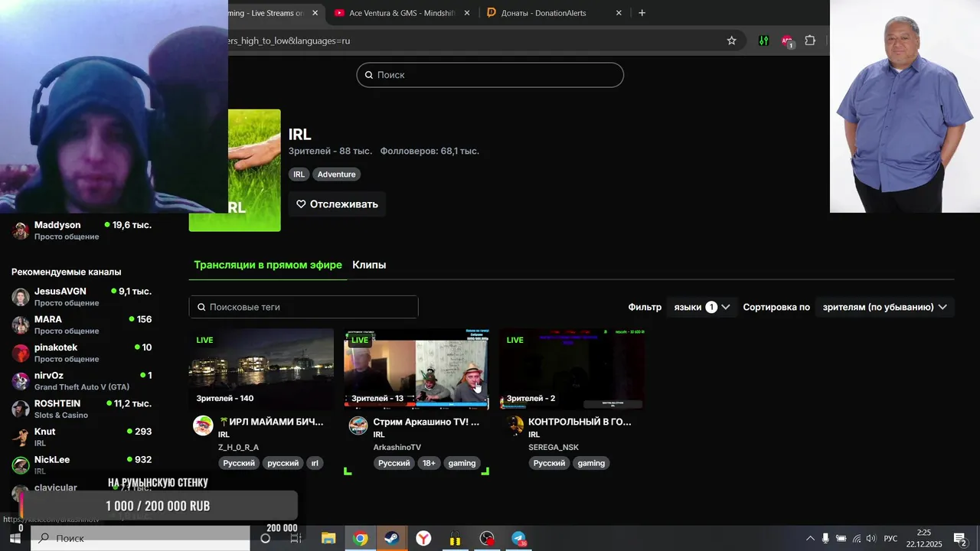The height and width of the screenshot is (551, 980).
Task: Open NickLee recommended channel
Action: pos(82,465)
